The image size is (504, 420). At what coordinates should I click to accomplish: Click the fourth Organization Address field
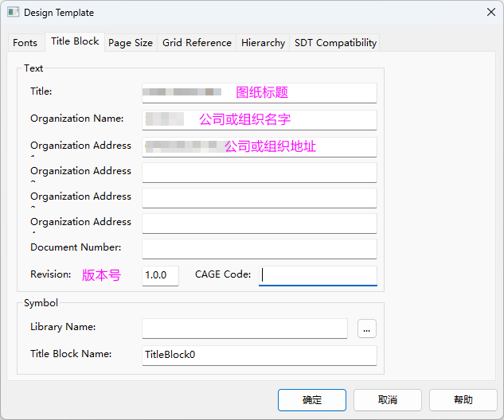(x=260, y=224)
